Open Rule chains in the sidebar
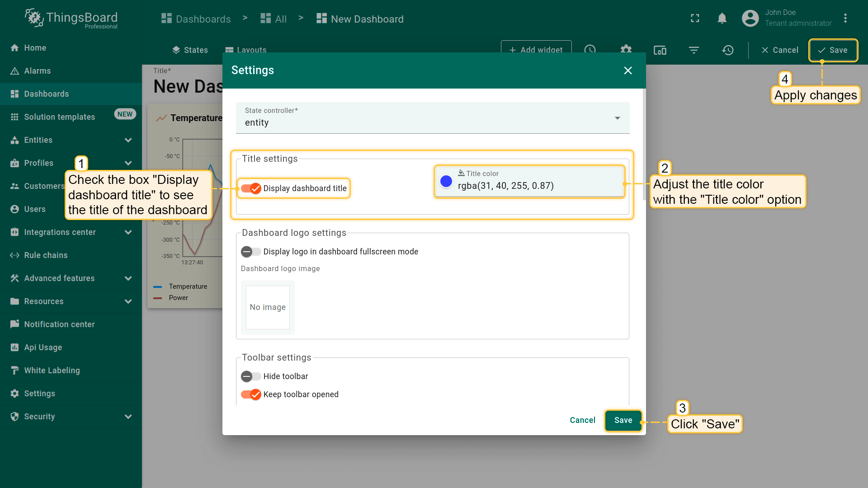The width and height of the screenshot is (868, 488). tap(46, 255)
